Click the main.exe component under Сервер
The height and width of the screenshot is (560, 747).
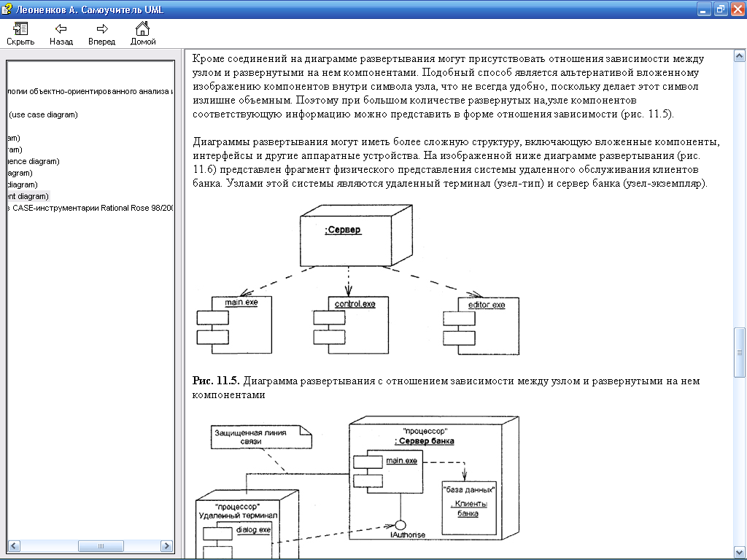[x=234, y=324]
